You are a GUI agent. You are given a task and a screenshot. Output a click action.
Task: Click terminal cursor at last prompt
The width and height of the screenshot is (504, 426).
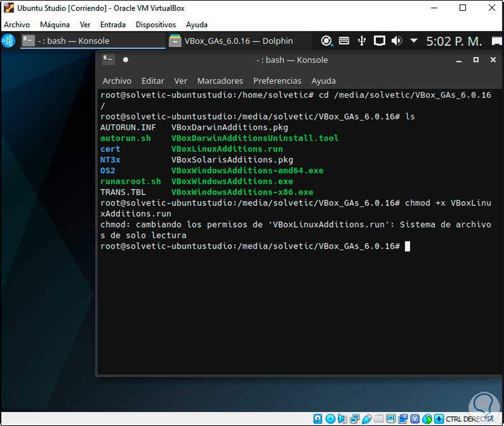pyautogui.click(x=407, y=246)
